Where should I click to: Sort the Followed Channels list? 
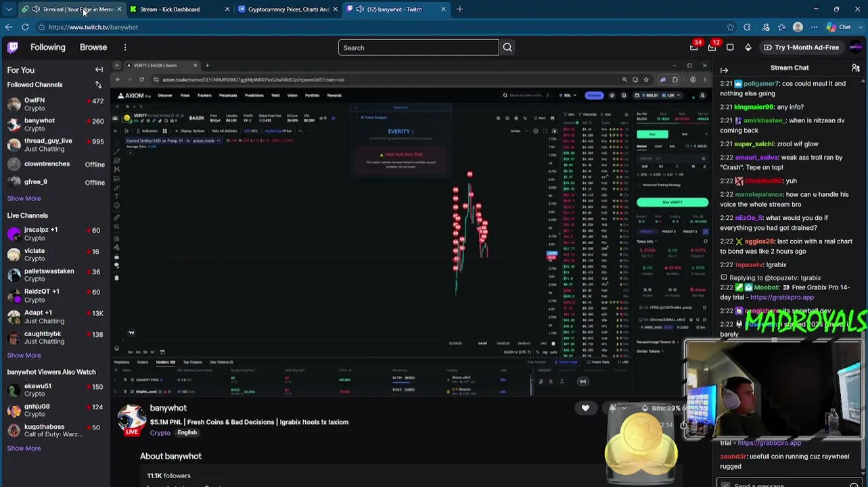(98, 85)
